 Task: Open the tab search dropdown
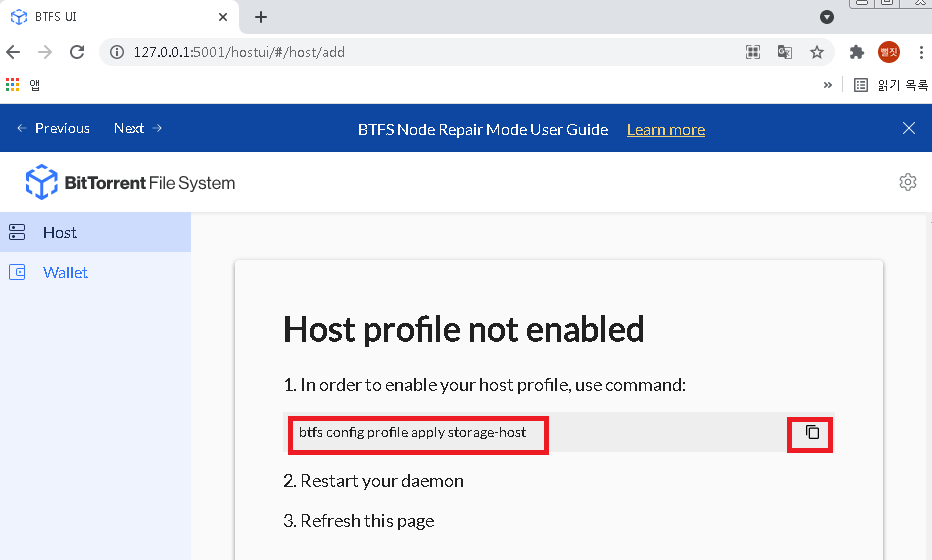coord(827,17)
